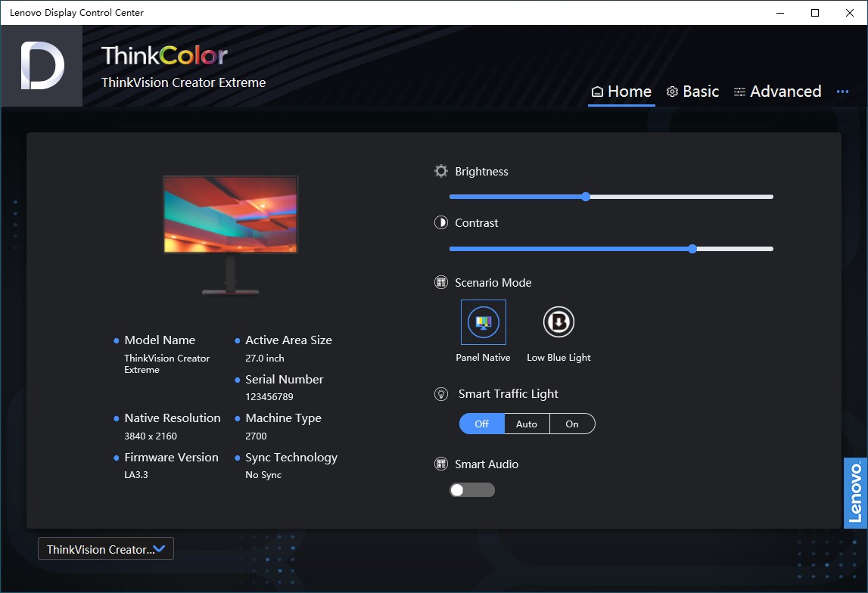Viewport: 868px width, 593px height.
Task: Switch to the Advanced tab
Action: [x=777, y=92]
